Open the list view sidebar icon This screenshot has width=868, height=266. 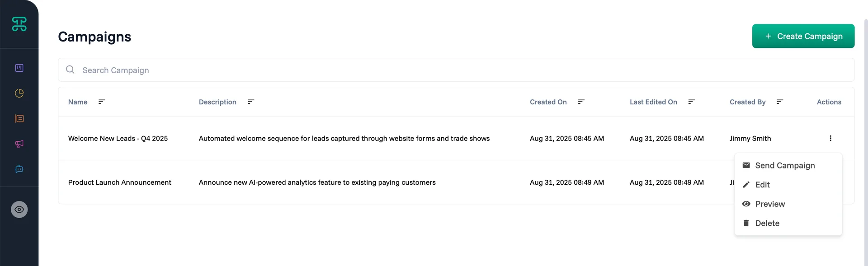pyautogui.click(x=19, y=118)
